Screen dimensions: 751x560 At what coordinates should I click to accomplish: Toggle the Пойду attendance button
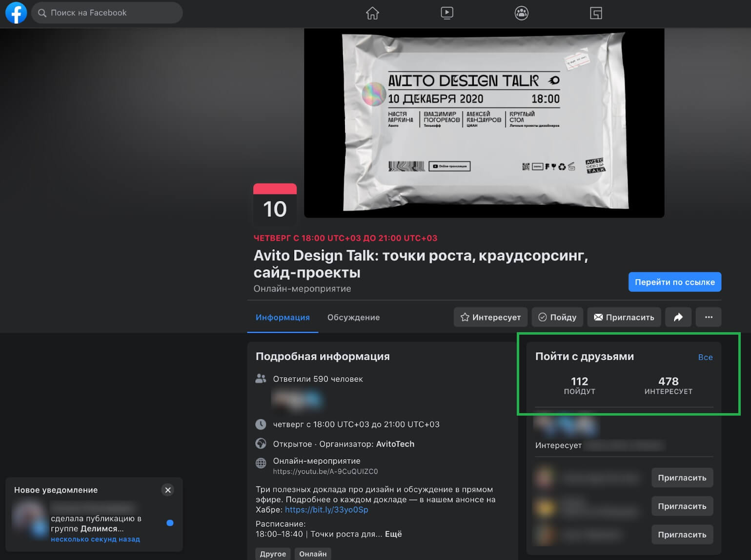coord(557,317)
